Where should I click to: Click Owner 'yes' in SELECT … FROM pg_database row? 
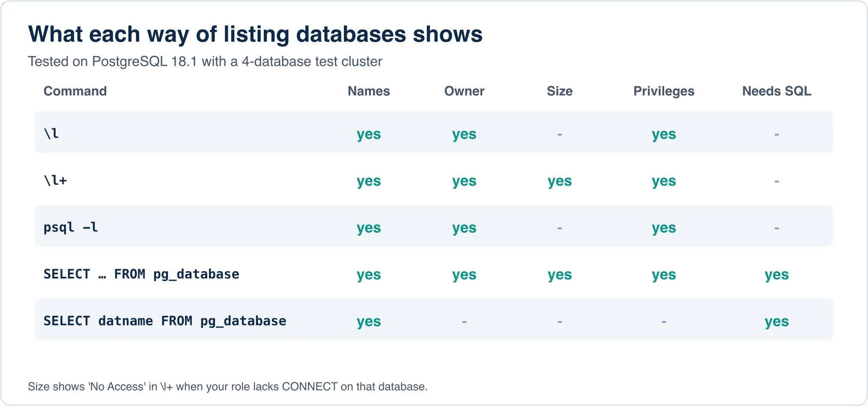tap(464, 275)
